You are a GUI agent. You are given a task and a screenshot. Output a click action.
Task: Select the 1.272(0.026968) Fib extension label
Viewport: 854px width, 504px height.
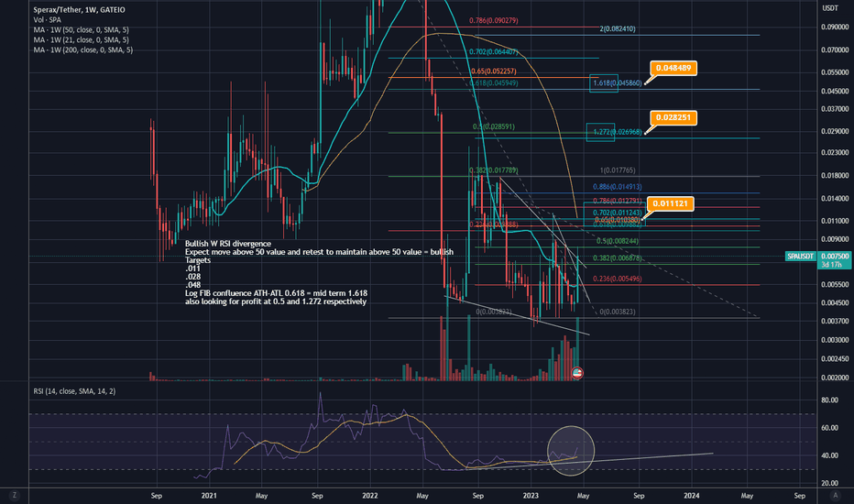tap(617, 132)
